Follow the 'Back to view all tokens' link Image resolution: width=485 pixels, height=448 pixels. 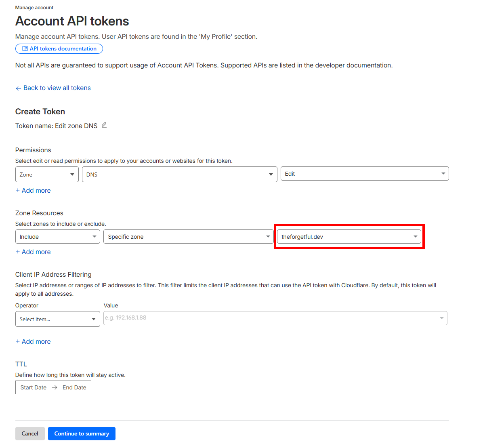click(57, 88)
